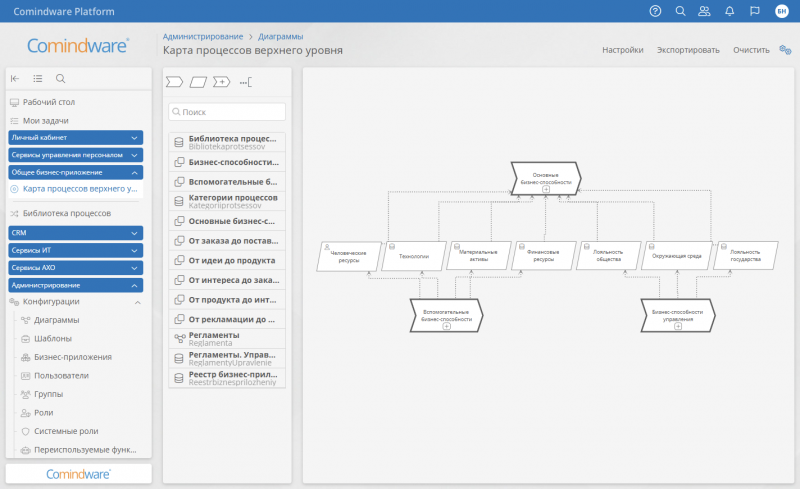Select the parallelogram shape tool
Viewport: 800px width, 489px height.
(x=198, y=81)
